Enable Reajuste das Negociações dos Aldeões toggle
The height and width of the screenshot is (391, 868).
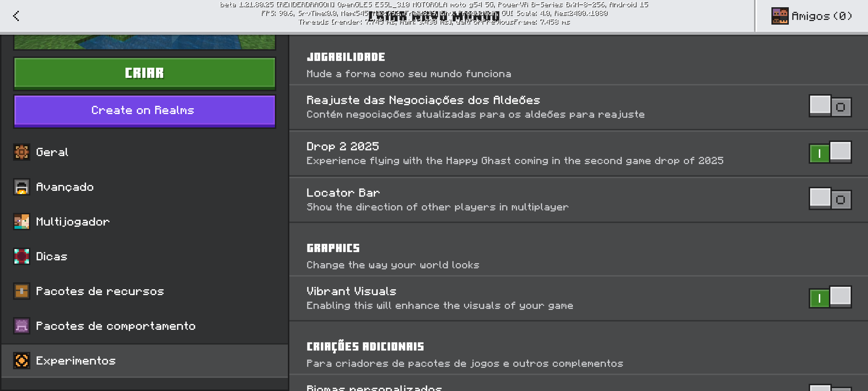tap(830, 107)
